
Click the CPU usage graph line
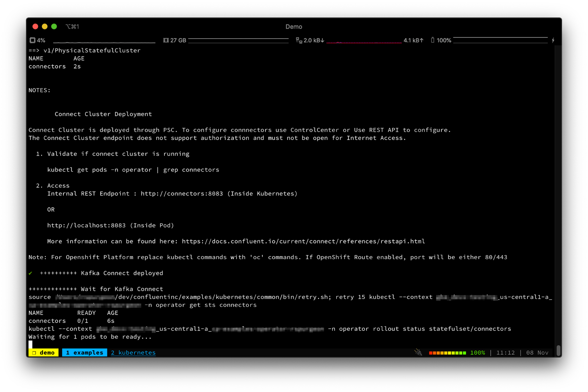click(x=104, y=42)
